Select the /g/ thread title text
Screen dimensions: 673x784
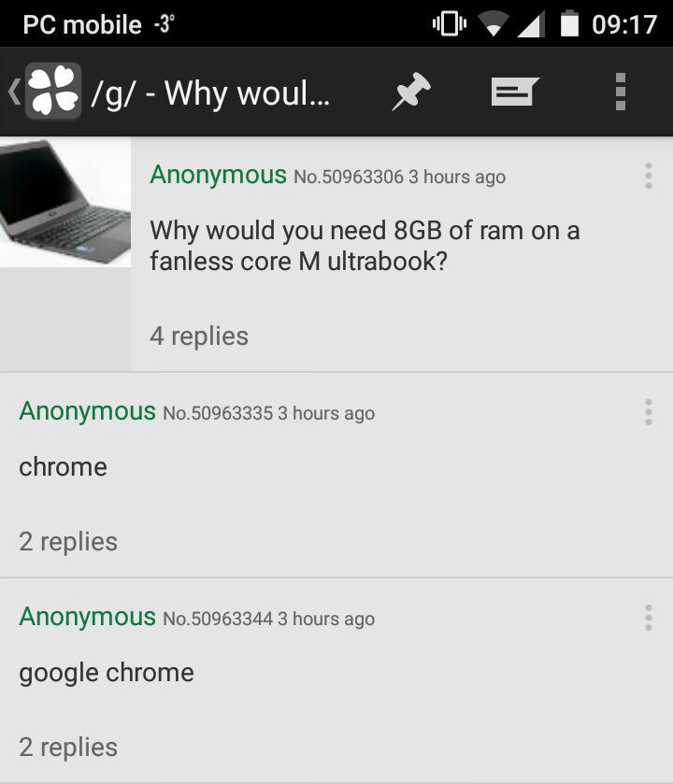(210, 93)
